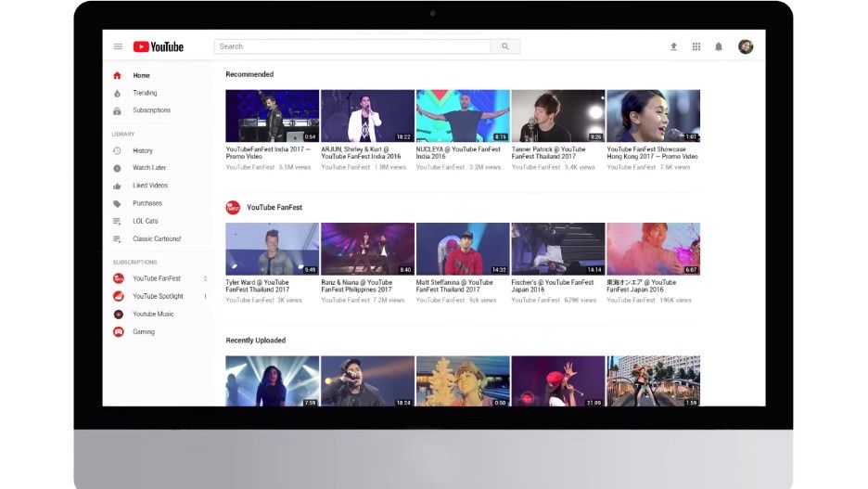Click the Purchases tag icon
This screenshot has height=489, width=868.
(117, 204)
